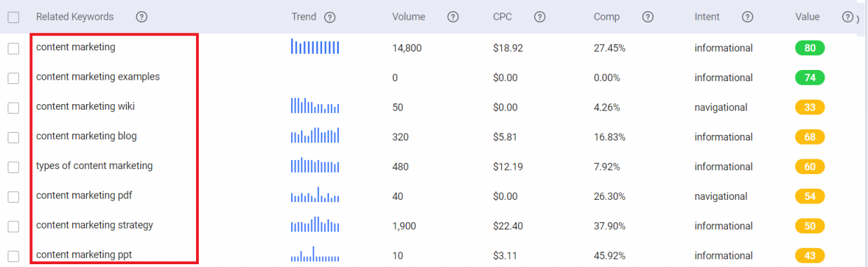Screen dimensions: 868x267
Task: Click help icon next to Related Keywords
Action: [141, 17]
